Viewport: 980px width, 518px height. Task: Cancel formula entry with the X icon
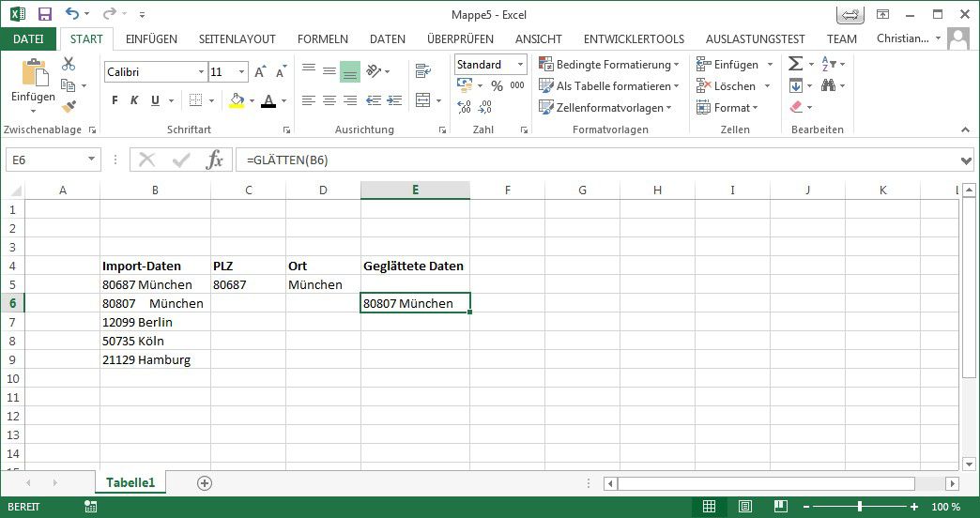point(146,160)
